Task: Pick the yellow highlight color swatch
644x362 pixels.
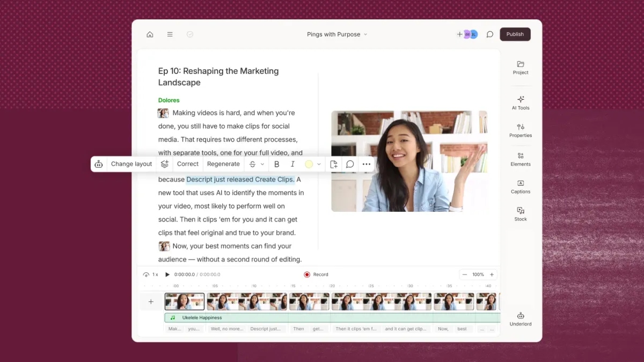Action: point(309,164)
